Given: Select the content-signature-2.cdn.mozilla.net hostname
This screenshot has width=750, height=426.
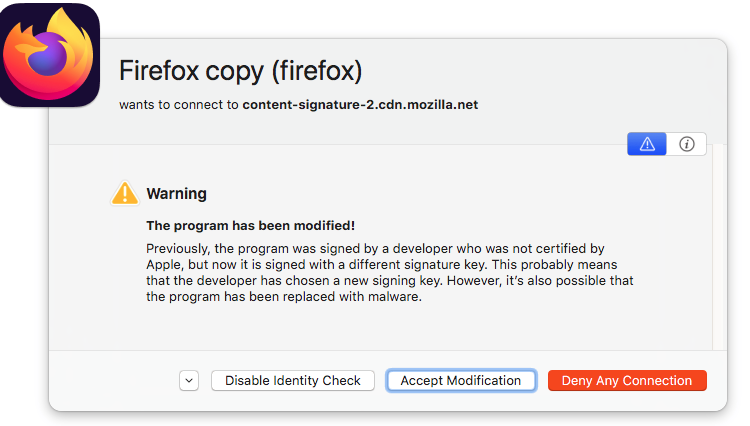Looking at the screenshot, I should [x=360, y=104].
